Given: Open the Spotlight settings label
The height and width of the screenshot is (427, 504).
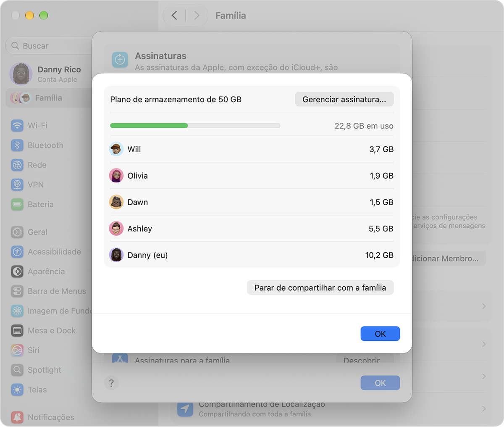Looking at the screenshot, I should (x=45, y=370).
